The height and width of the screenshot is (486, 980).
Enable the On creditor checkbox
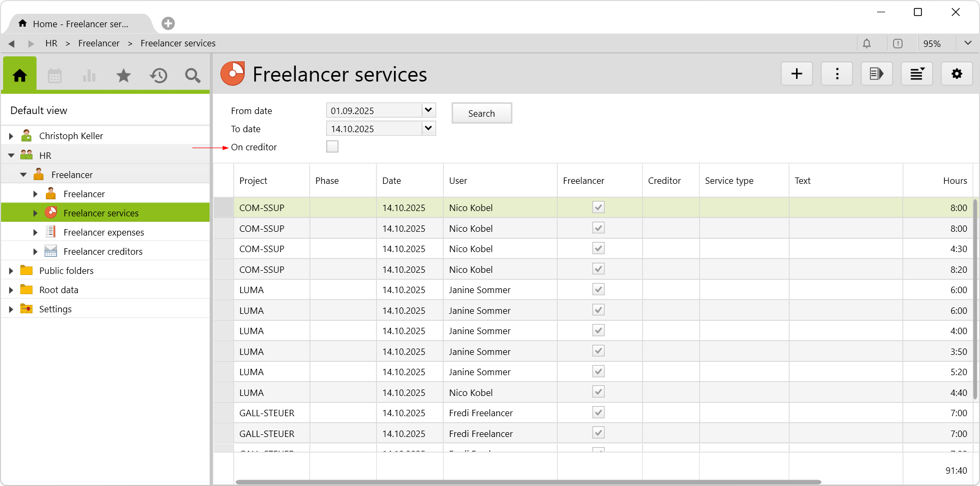click(332, 147)
